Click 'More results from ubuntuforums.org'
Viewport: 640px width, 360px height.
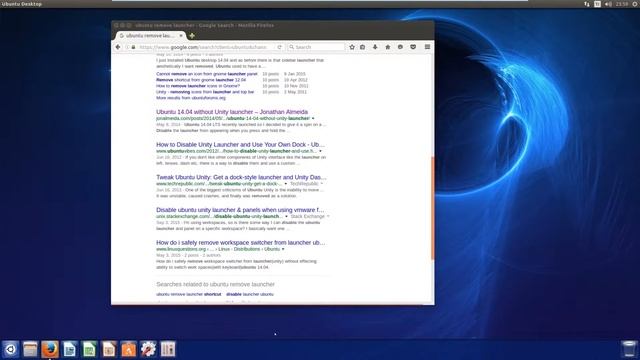point(191,98)
